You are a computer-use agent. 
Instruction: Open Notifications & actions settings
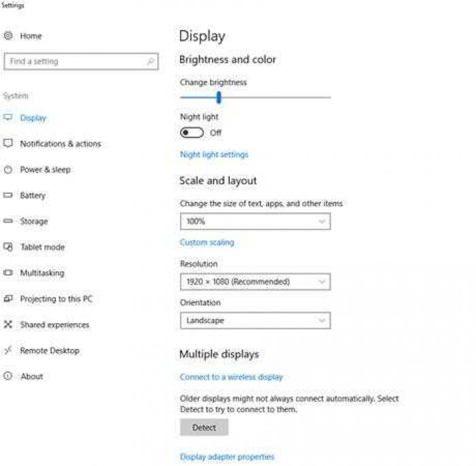[61, 144]
